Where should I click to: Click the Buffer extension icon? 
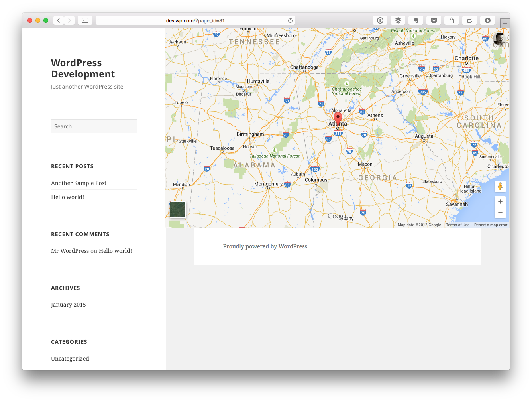click(x=398, y=20)
